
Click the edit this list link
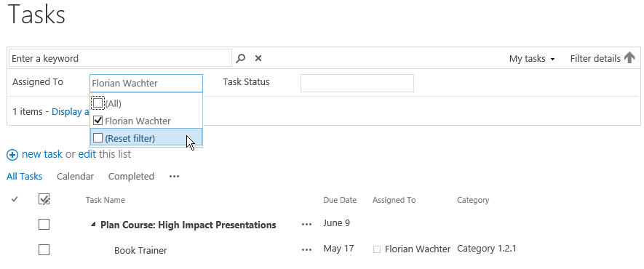tap(87, 154)
